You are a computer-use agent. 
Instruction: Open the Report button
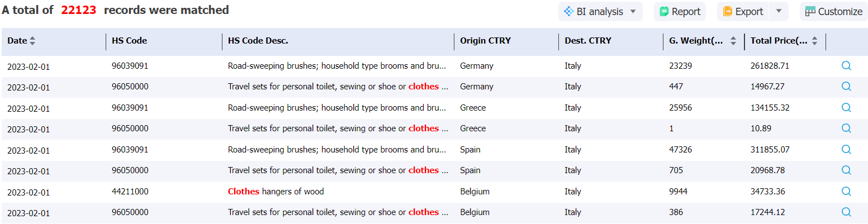680,12
